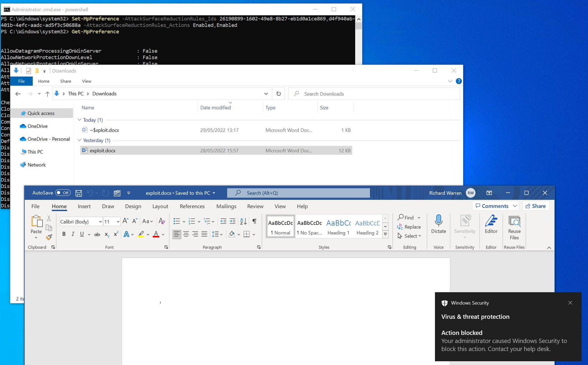Open the Editor pen icon
The width and height of the screenshot is (588, 365).
point(491,221)
